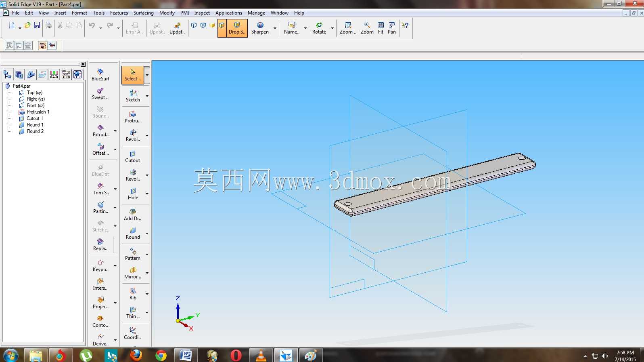Toggle Drop Shadow display

237,28
